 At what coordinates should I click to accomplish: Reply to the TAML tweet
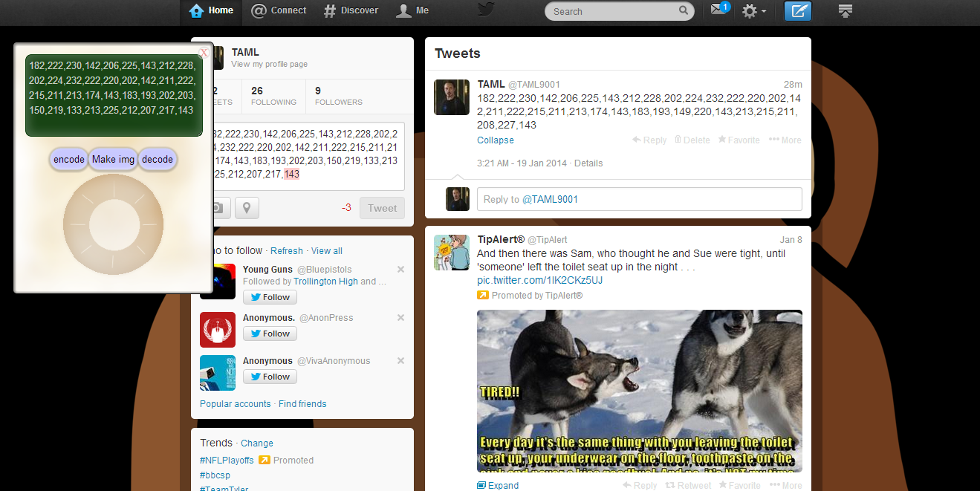649,140
